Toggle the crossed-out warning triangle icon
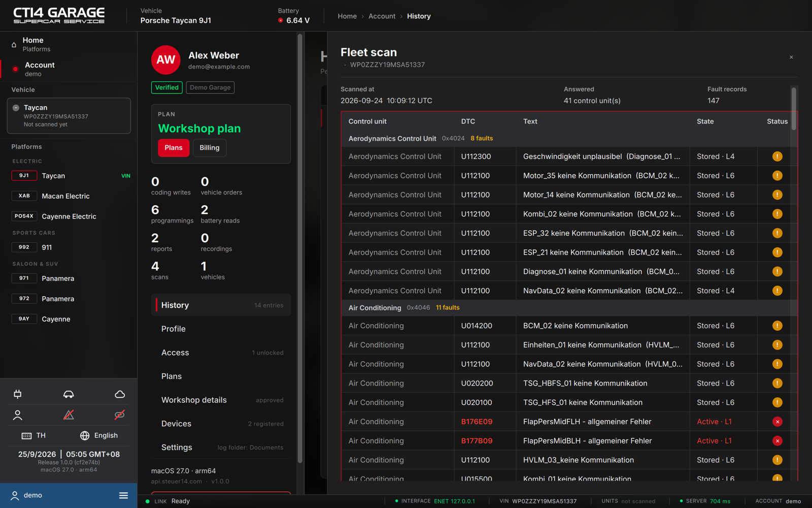812x508 pixels. (x=69, y=415)
